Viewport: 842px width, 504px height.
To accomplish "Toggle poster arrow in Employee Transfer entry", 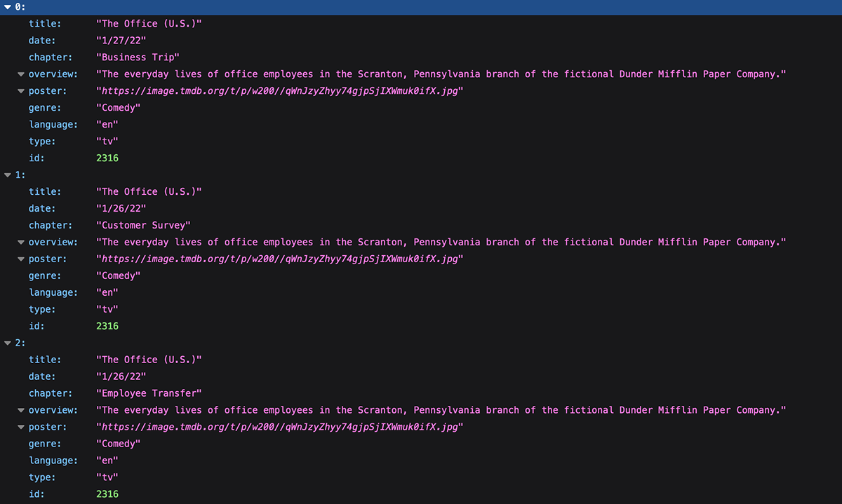I will tap(21, 428).
